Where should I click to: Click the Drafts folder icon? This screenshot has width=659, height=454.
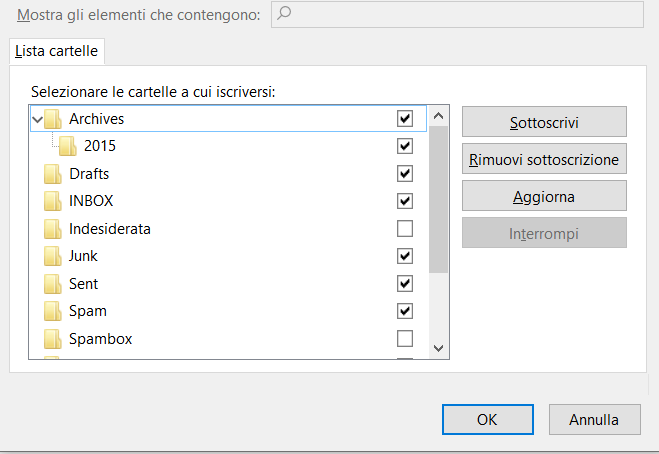click(x=53, y=174)
